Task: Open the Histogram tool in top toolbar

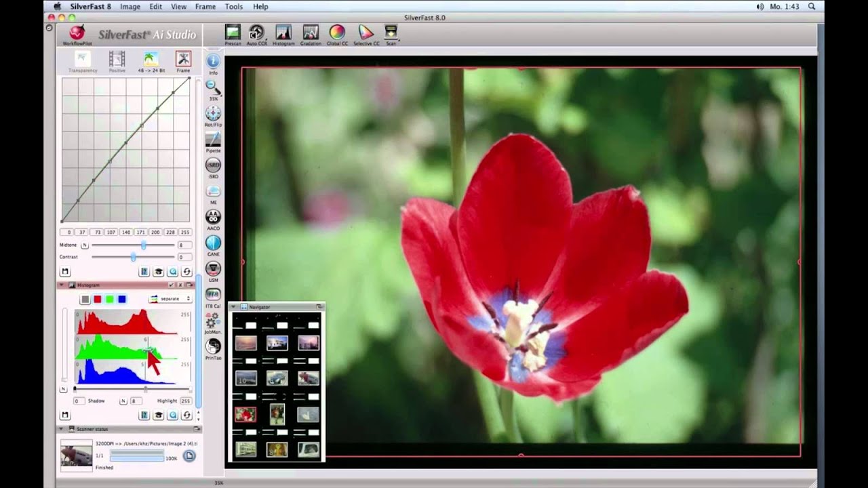Action: (283, 35)
